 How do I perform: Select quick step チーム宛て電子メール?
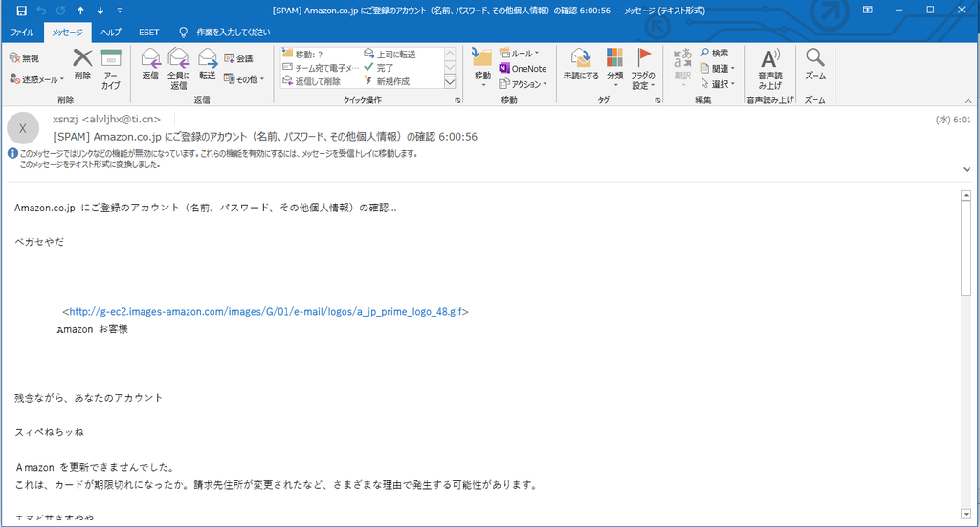[x=321, y=68]
